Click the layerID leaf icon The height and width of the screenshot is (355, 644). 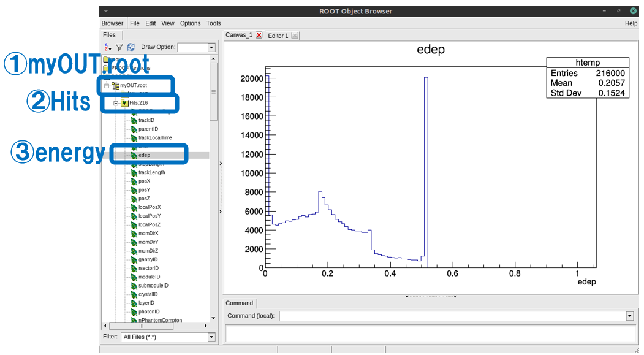[134, 303]
